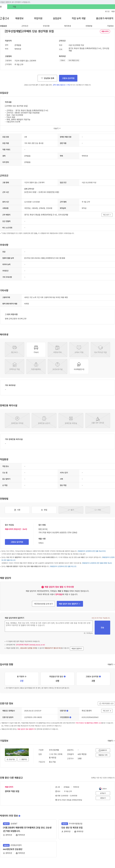Image resolution: width=115 pixels, height=868 pixels.
Task: Click 더보기 beside 입사지원 현황
Action: tap(111, 664)
